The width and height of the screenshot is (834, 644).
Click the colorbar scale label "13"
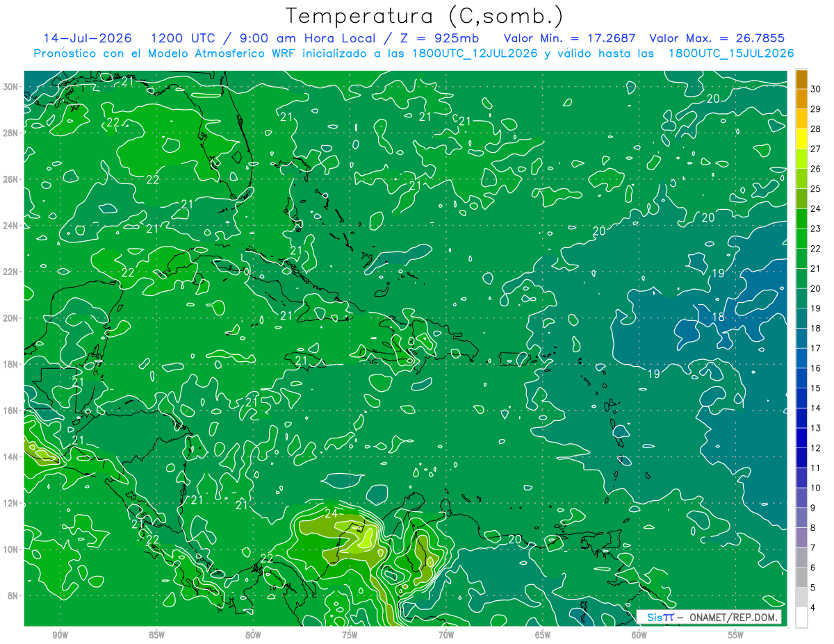[816, 428]
